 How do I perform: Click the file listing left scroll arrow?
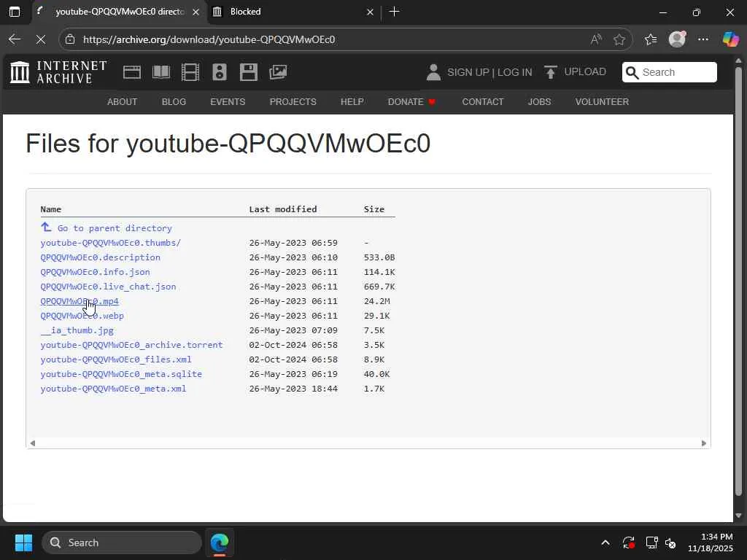pos(32,443)
